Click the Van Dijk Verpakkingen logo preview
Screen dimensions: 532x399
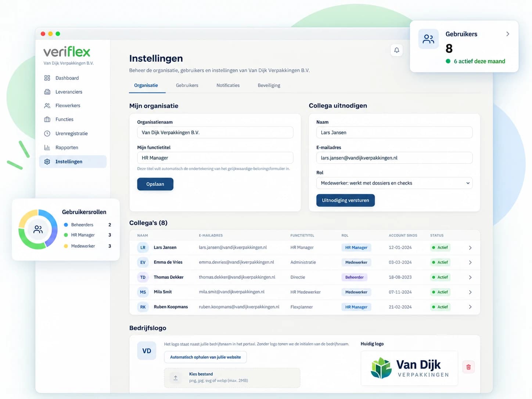pos(409,368)
